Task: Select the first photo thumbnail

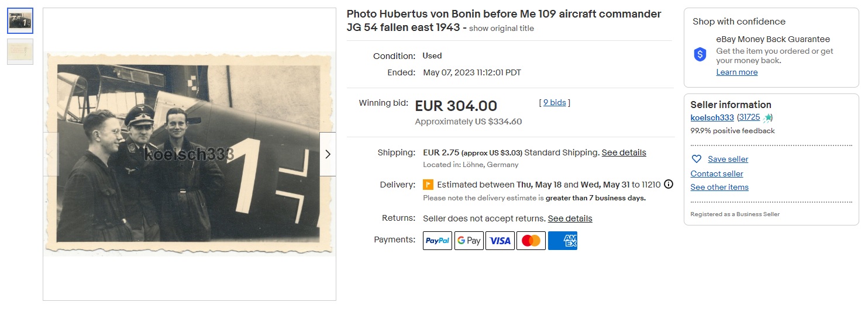Action: click(x=20, y=21)
